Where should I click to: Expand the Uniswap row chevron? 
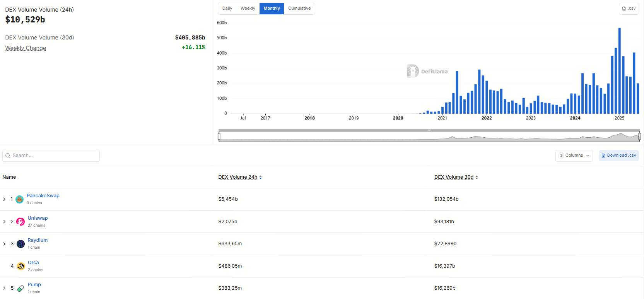(4, 222)
